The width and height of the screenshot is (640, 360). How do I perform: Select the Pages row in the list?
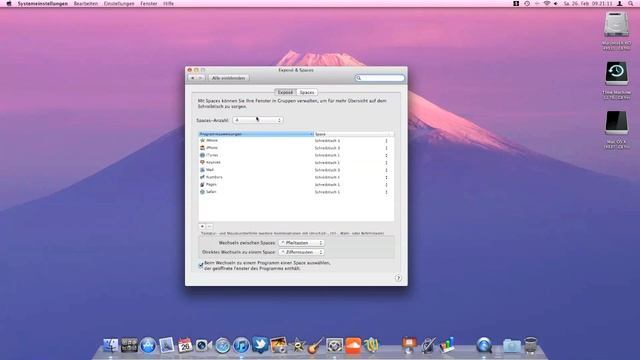[296, 184]
